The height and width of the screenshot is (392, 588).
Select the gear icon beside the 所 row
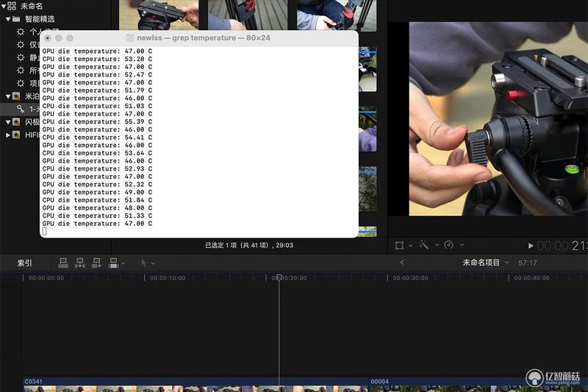[x=21, y=70]
